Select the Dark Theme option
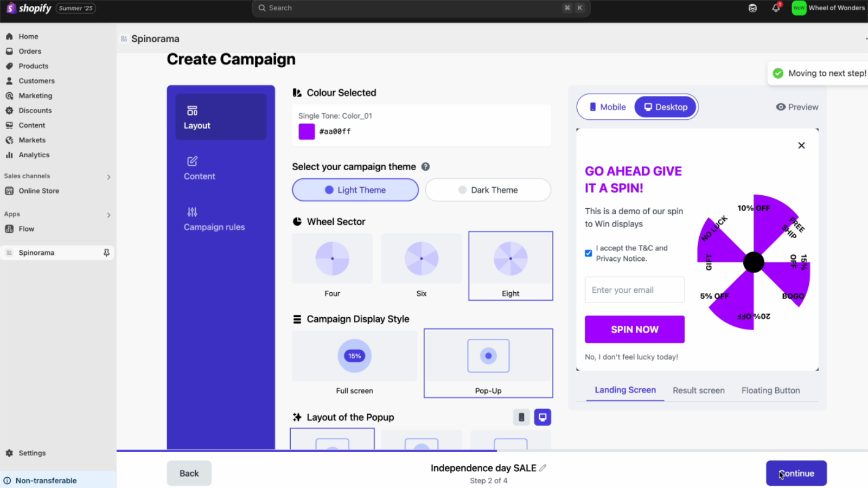Image resolution: width=868 pixels, height=488 pixels. 487,190
